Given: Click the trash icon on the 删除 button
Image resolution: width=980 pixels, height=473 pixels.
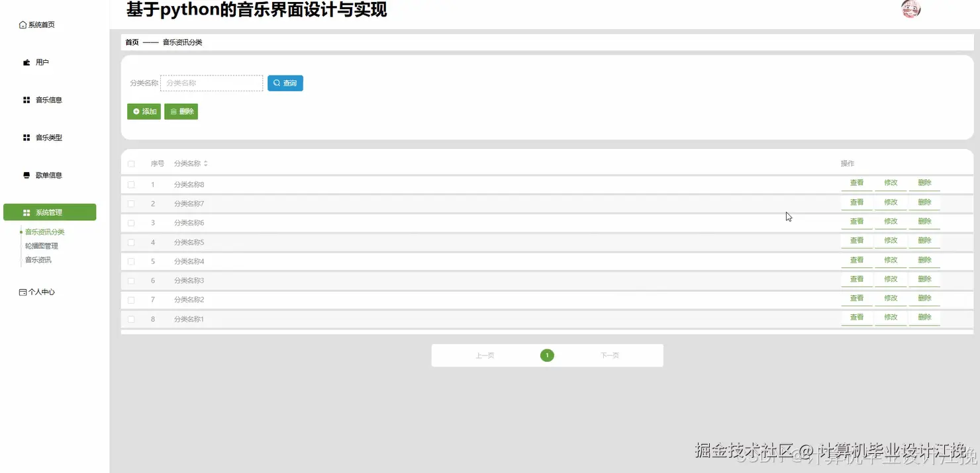Looking at the screenshot, I should pos(172,111).
